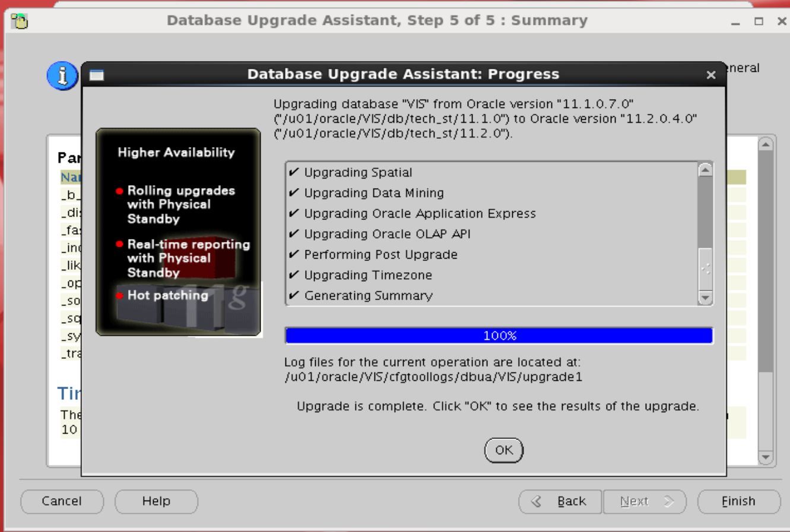Click Finish in the Upgrade Assistant
Viewport: 790px width, 532px height.
click(739, 501)
